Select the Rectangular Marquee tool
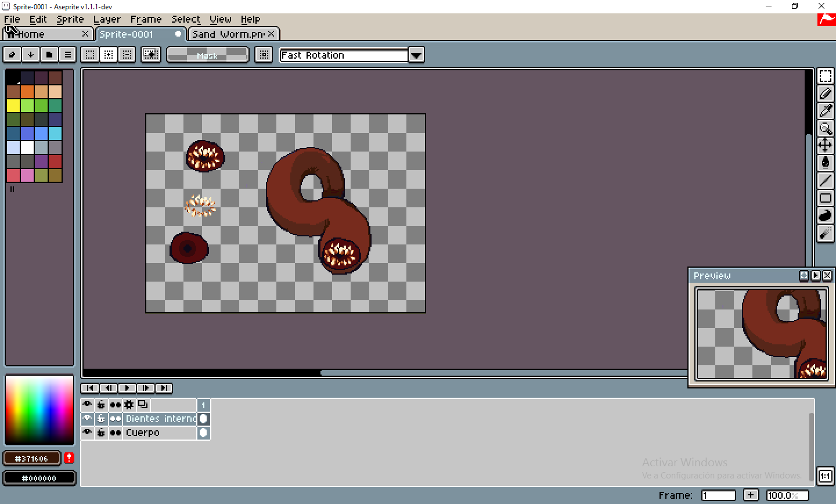The image size is (836, 504). click(826, 76)
